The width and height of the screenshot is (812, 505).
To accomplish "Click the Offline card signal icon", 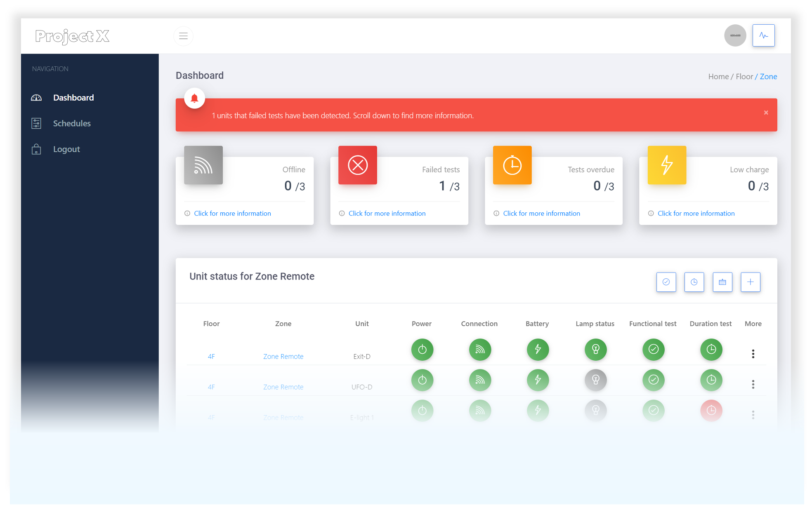I will (203, 165).
